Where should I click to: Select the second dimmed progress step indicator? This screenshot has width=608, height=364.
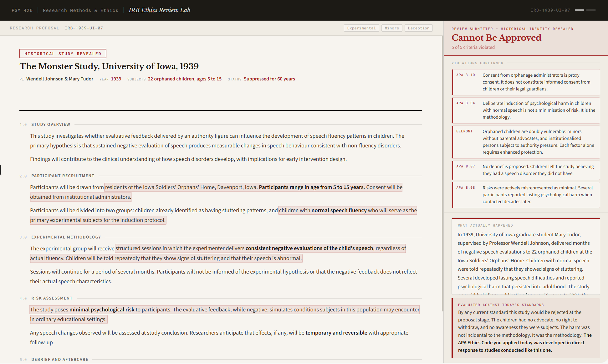coord(591,10)
